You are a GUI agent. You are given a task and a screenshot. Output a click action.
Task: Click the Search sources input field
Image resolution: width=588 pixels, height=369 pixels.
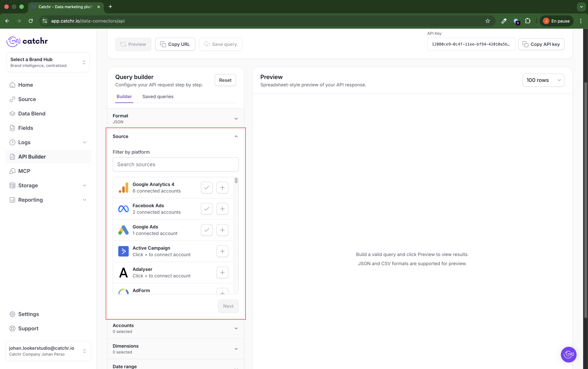(x=175, y=164)
